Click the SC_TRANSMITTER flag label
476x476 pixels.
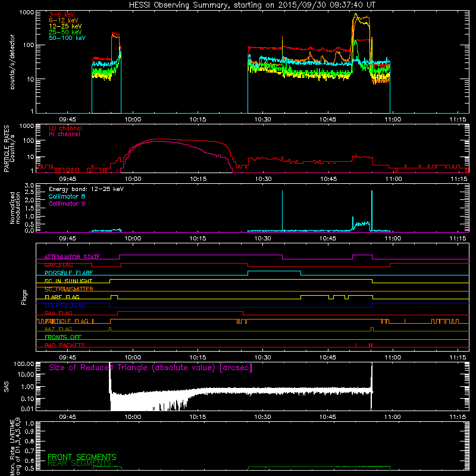(68, 289)
